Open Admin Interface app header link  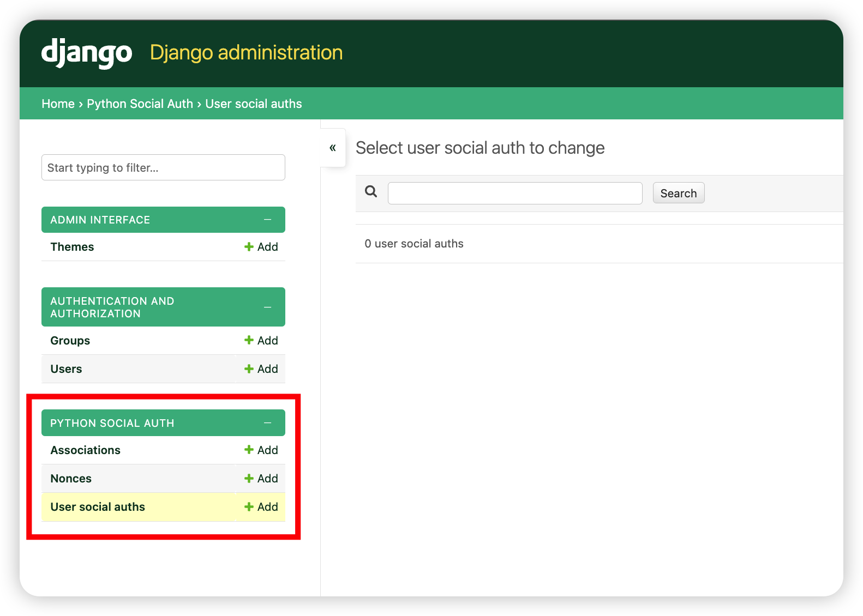[100, 220]
